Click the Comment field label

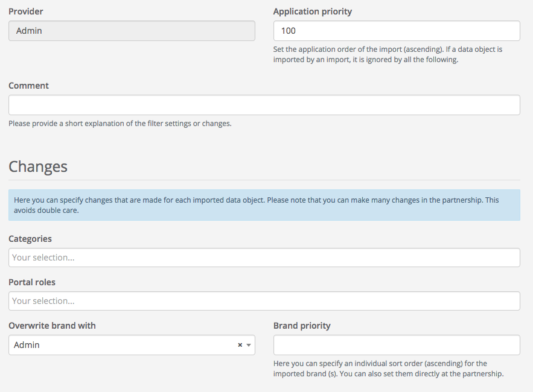(29, 86)
